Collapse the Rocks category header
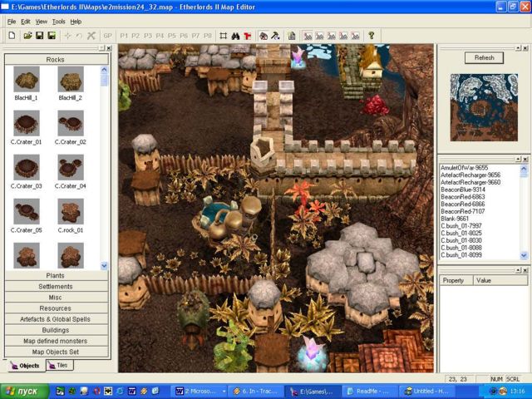Viewport: 532px width, 399px height. [57, 59]
